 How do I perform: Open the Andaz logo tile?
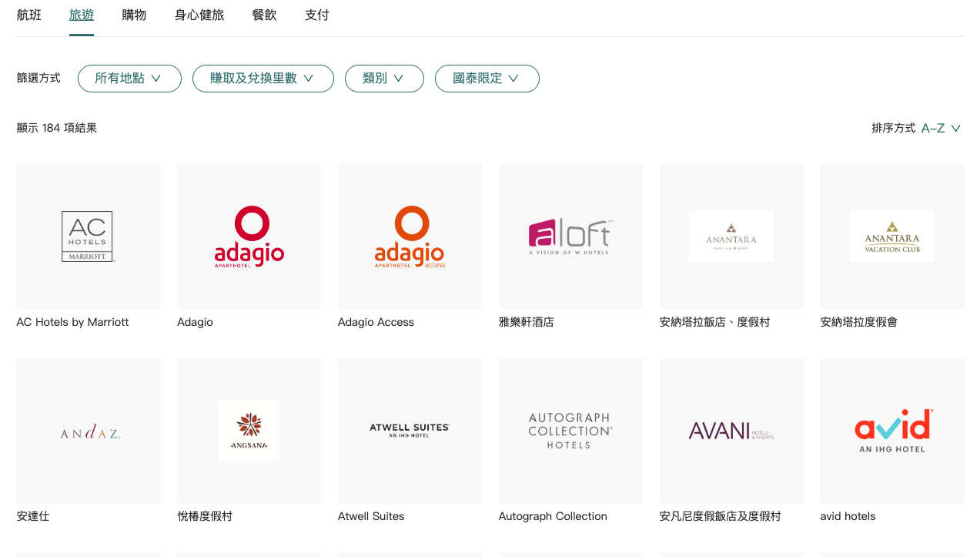pos(89,431)
